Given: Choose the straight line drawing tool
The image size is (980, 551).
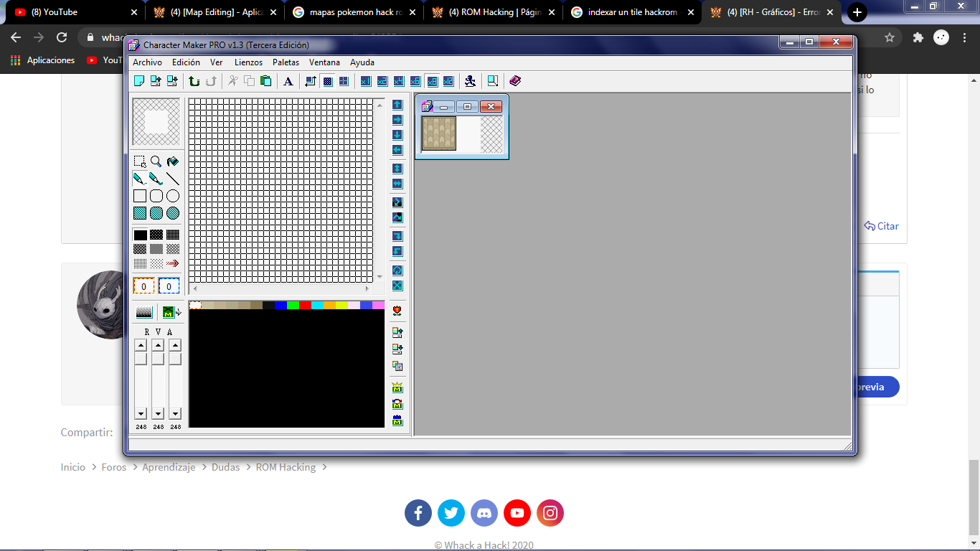Looking at the screenshot, I should (173, 179).
